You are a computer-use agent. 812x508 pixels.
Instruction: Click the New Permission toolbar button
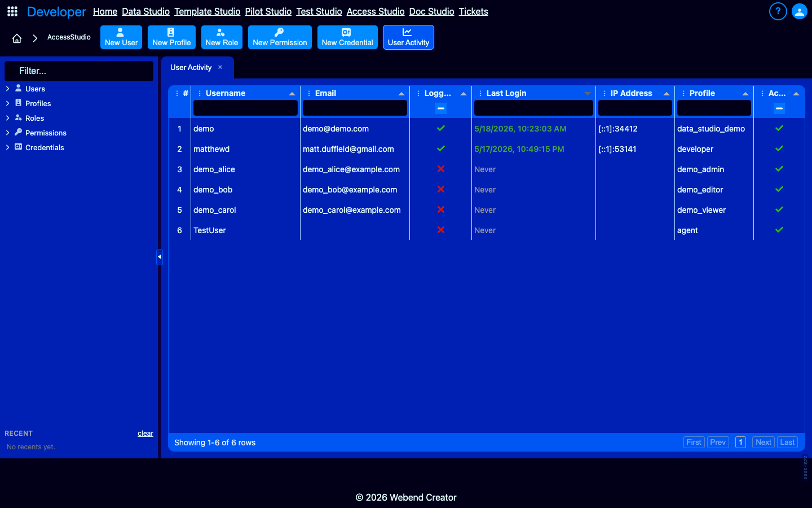[x=280, y=37]
